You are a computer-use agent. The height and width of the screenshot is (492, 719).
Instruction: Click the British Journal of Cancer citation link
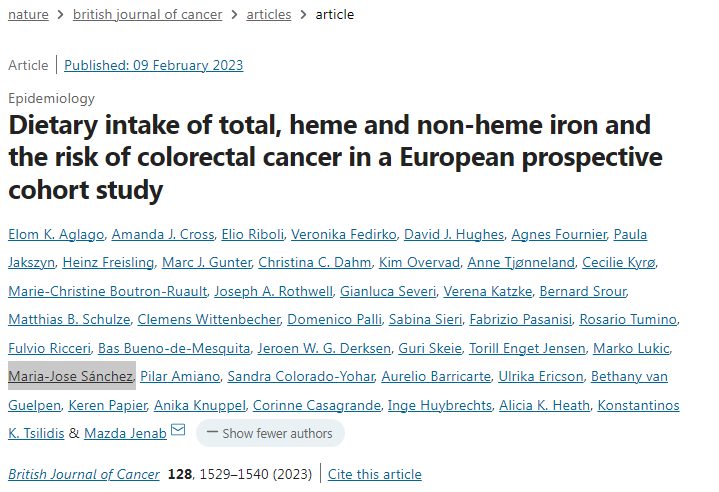coord(83,474)
